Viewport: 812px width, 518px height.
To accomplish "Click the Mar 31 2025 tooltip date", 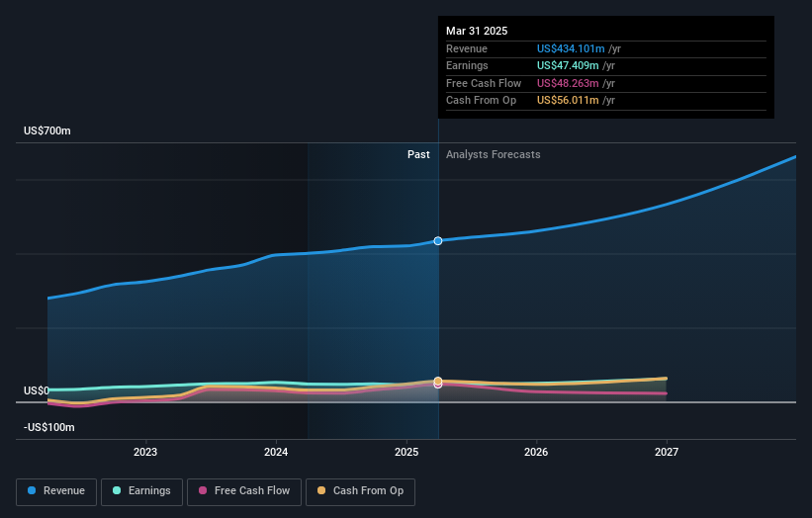I will (477, 31).
